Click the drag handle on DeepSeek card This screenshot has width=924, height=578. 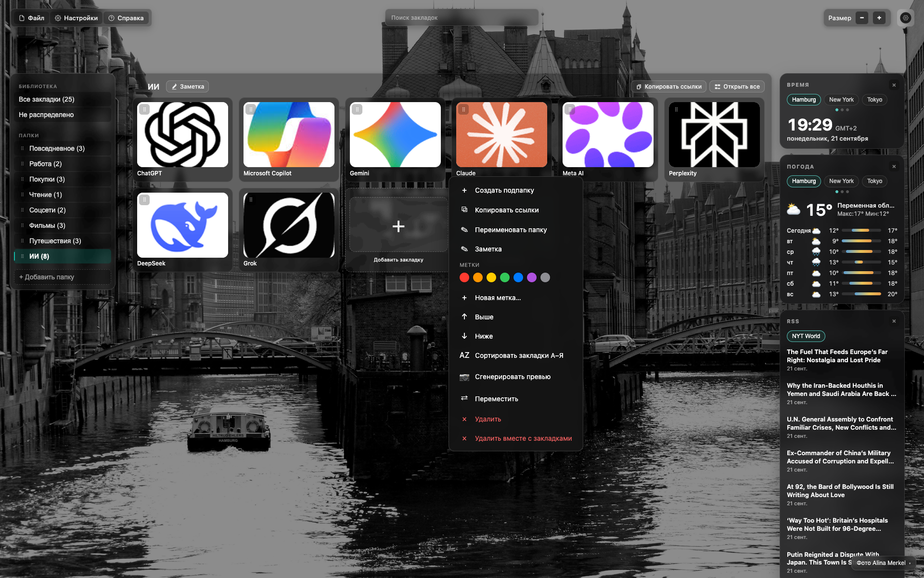pos(144,199)
